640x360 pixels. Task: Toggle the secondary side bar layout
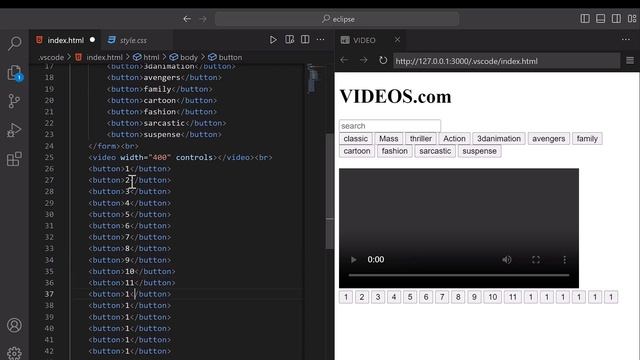coord(616,19)
